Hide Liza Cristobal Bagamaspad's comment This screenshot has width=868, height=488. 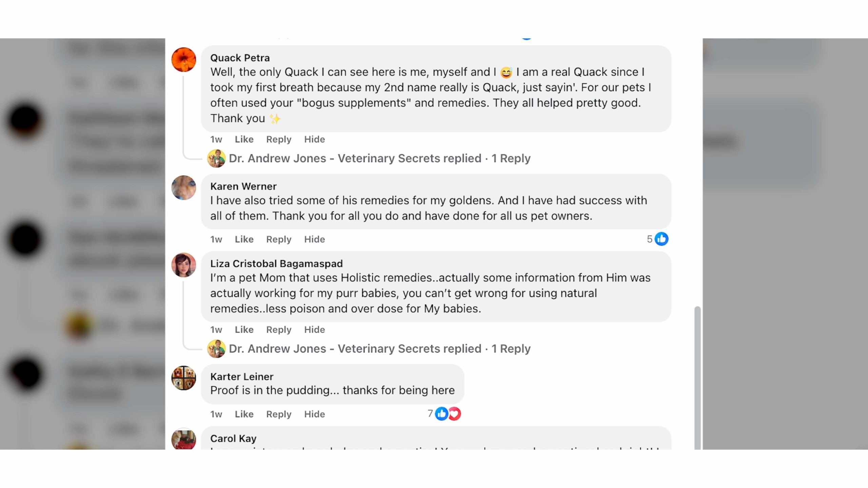tap(314, 330)
